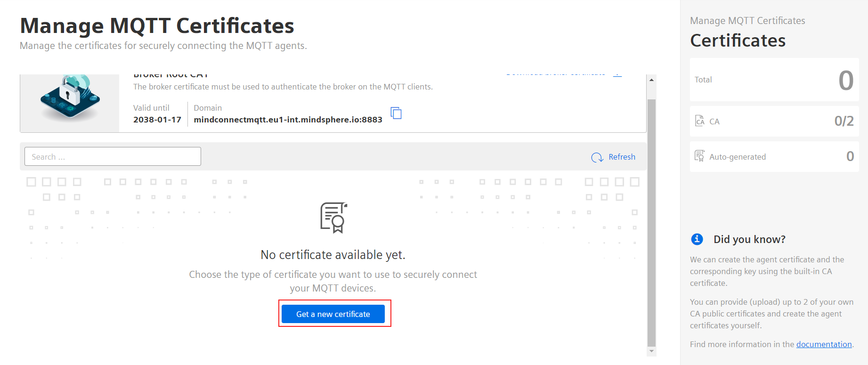Image resolution: width=868 pixels, height=365 pixels.
Task: Click the Auto-generated certificate icon
Action: pyautogui.click(x=699, y=156)
